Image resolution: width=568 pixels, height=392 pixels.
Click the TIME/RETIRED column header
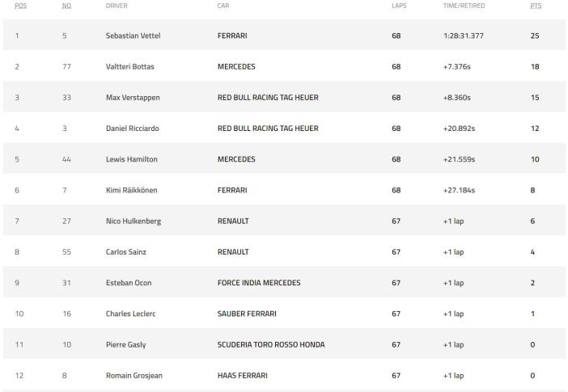tap(463, 6)
